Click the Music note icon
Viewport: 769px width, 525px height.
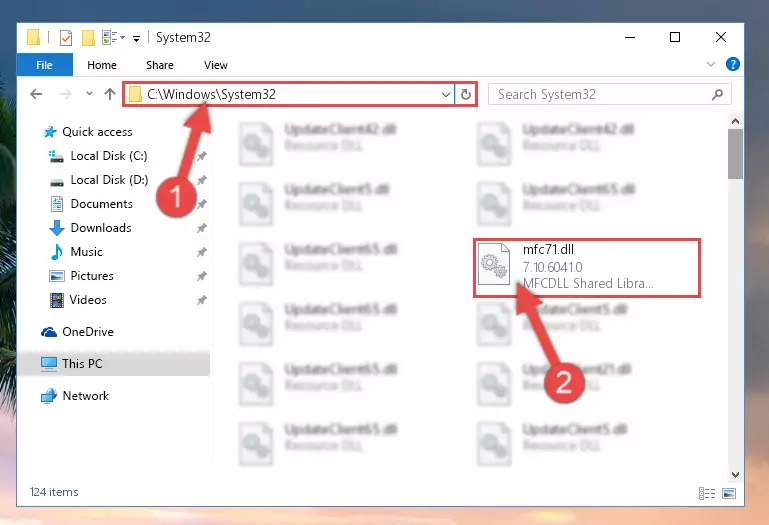57,252
